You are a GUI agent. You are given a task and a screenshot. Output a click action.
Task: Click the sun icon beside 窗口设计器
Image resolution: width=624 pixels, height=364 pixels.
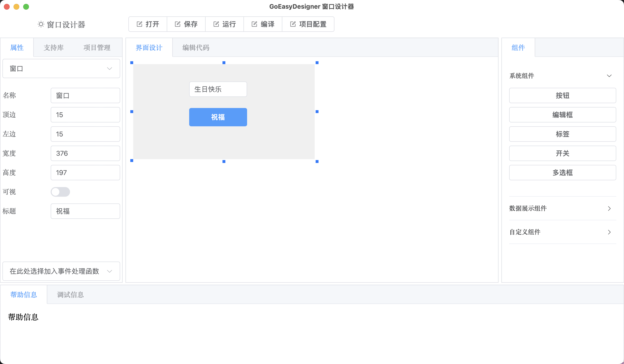pyautogui.click(x=41, y=24)
